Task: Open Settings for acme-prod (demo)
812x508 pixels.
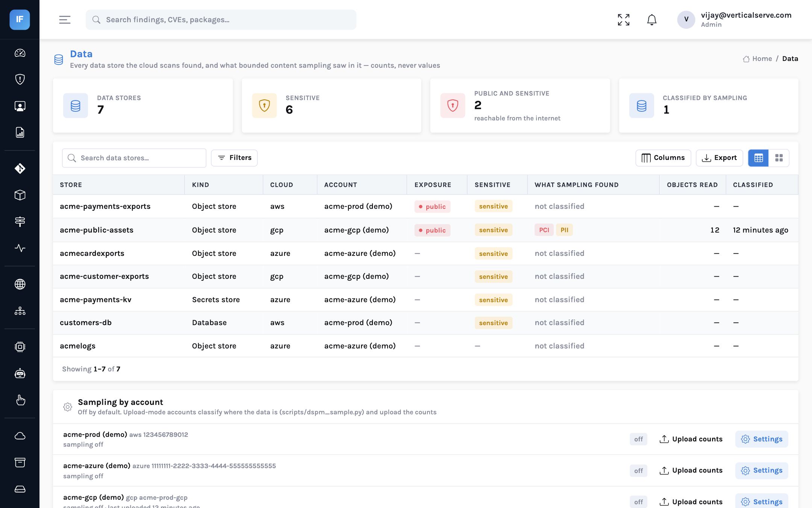Action: coord(762,439)
